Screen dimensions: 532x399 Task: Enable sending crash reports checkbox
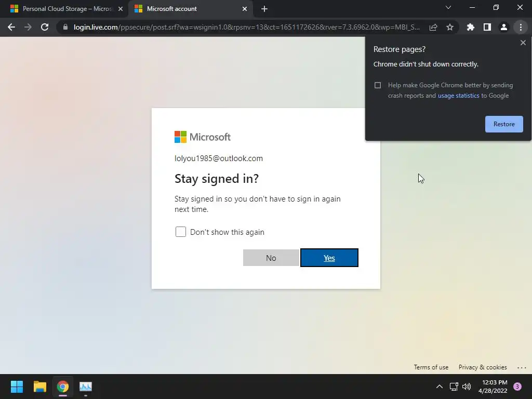tap(378, 85)
